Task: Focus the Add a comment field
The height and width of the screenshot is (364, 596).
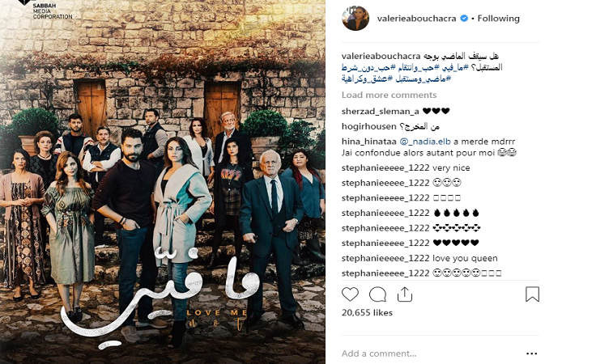Action: (429, 353)
